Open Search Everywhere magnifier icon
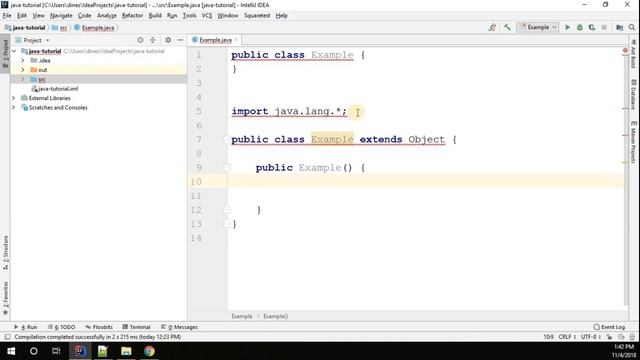This screenshot has height=360, width=640. point(632,27)
